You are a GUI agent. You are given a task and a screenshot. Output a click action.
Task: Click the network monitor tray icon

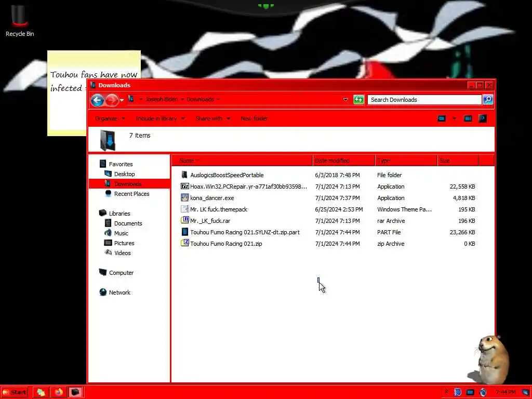pos(470,392)
